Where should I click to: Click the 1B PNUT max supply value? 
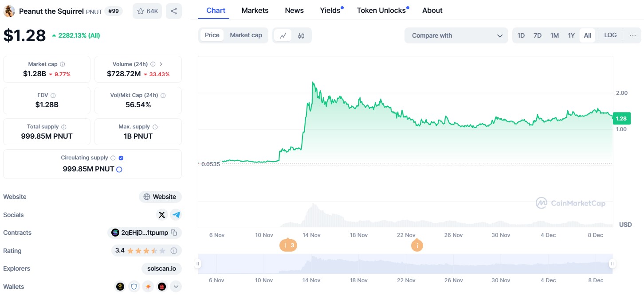tap(138, 136)
